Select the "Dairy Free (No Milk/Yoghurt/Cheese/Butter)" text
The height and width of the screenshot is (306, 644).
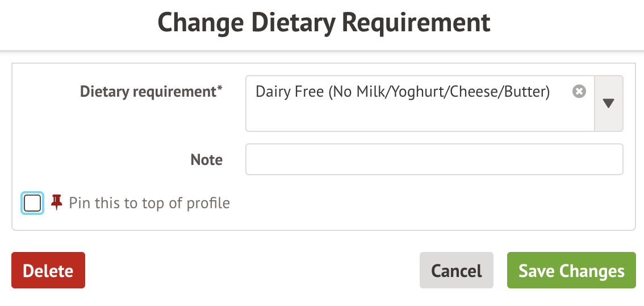(403, 92)
